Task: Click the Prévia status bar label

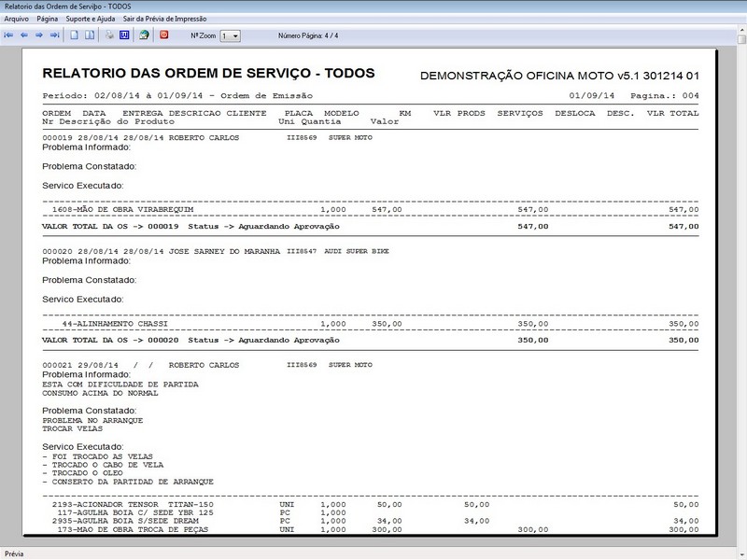Action: (x=14, y=553)
